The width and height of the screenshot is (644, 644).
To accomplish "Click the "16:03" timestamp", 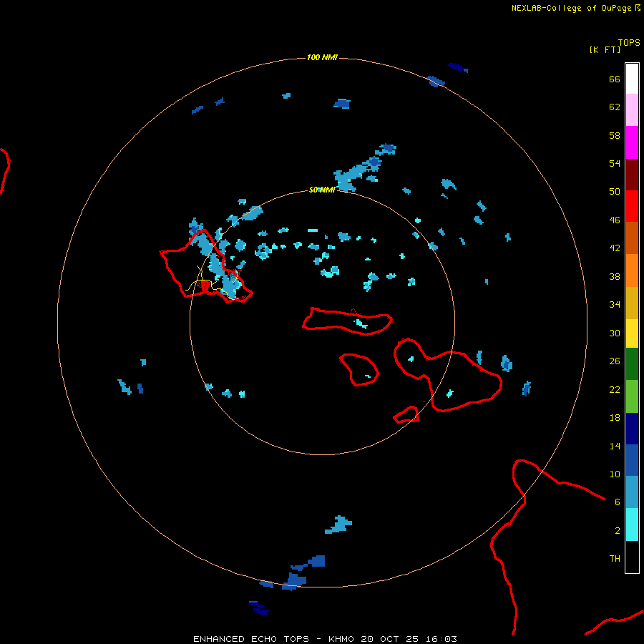I will pos(441,639).
